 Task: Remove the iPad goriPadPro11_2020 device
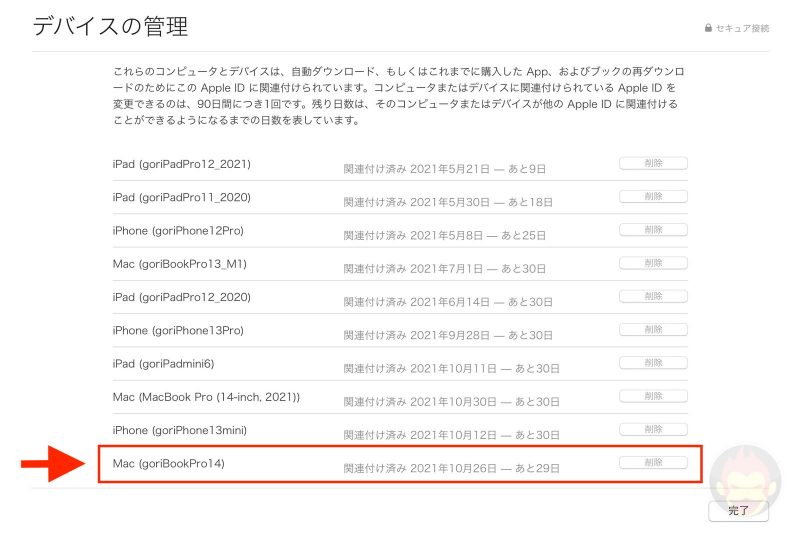click(653, 197)
